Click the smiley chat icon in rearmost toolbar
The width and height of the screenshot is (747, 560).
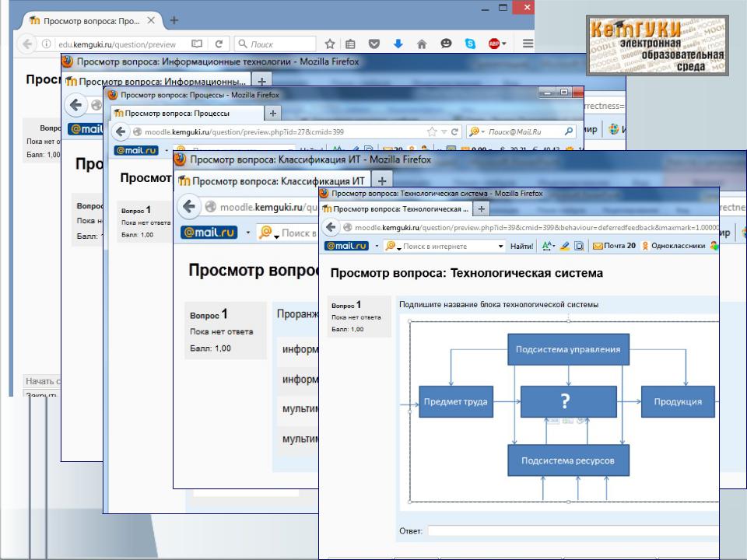(x=446, y=44)
